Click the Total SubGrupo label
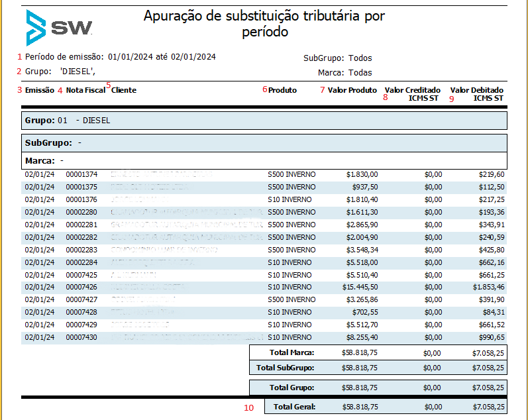Screen dimensions: 528x420 [x=286, y=368]
